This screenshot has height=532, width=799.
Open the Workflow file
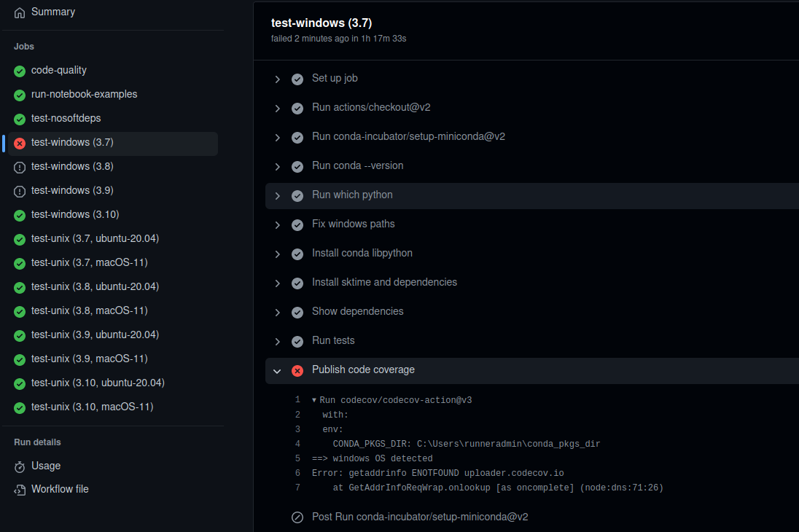61,489
